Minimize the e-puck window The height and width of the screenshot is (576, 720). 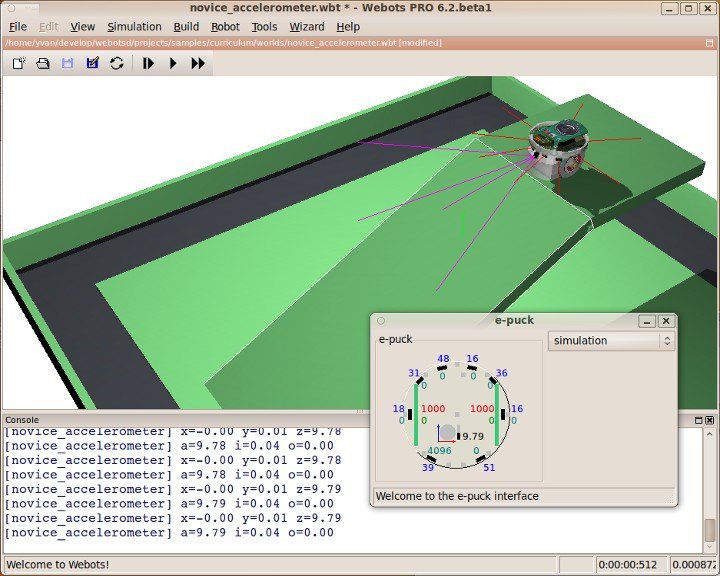647,321
